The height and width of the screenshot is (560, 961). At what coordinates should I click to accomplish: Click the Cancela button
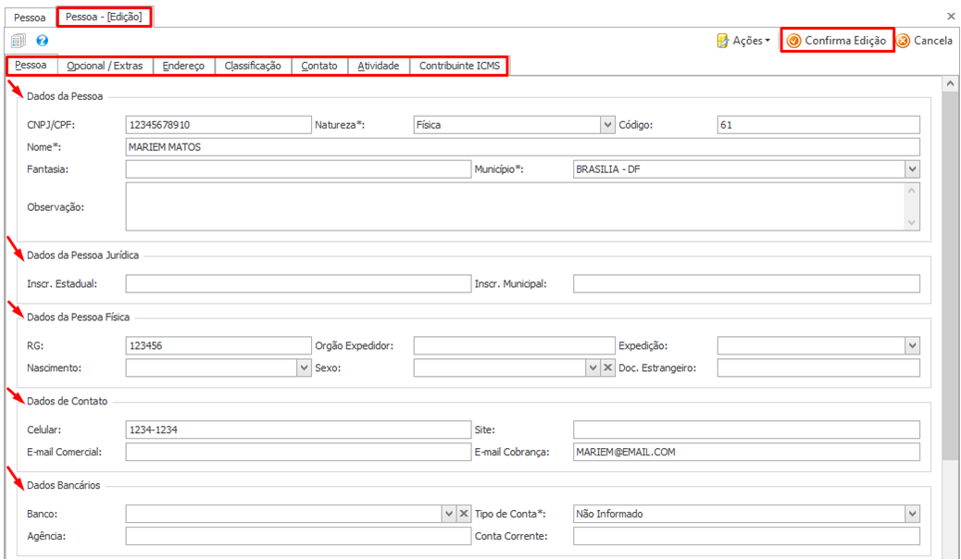(925, 41)
